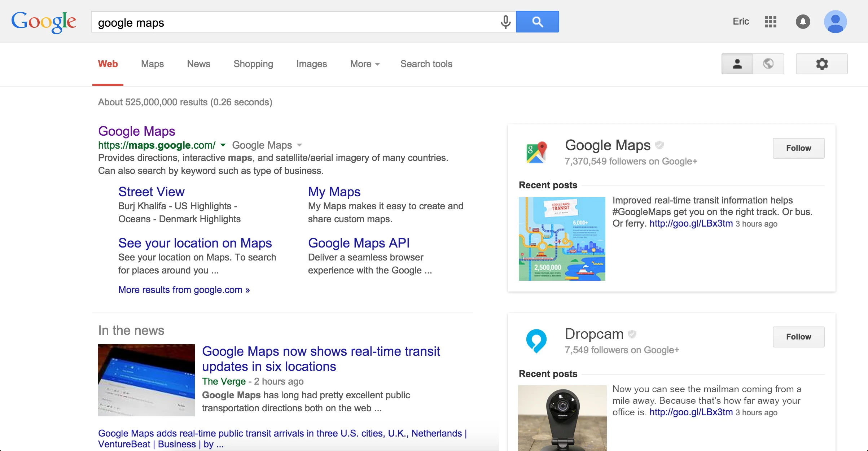Click '7,549 followers on Google+' text
Viewport: 868px width, 451px height.
tap(622, 350)
